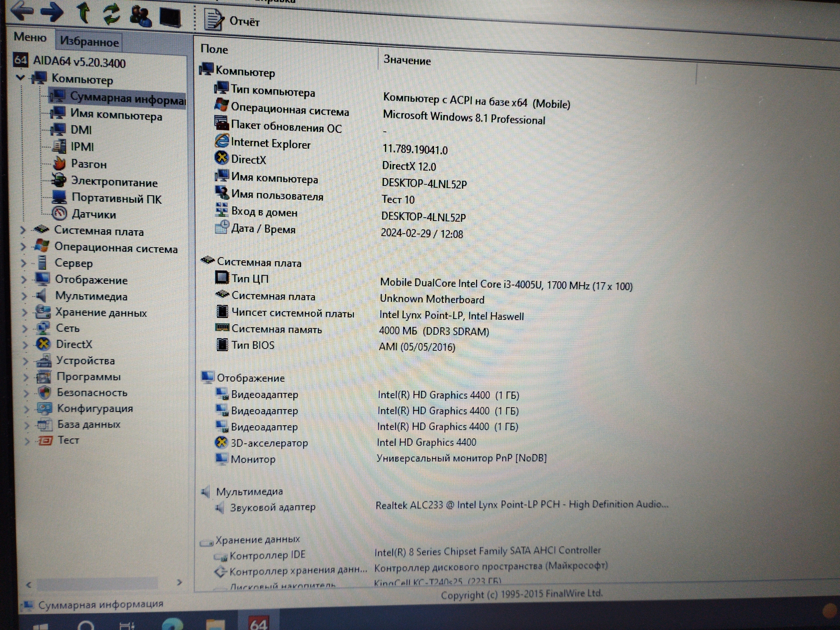The image size is (840, 630).
Task: Click the Forward arrow toolbar icon
Action: tap(52, 12)
